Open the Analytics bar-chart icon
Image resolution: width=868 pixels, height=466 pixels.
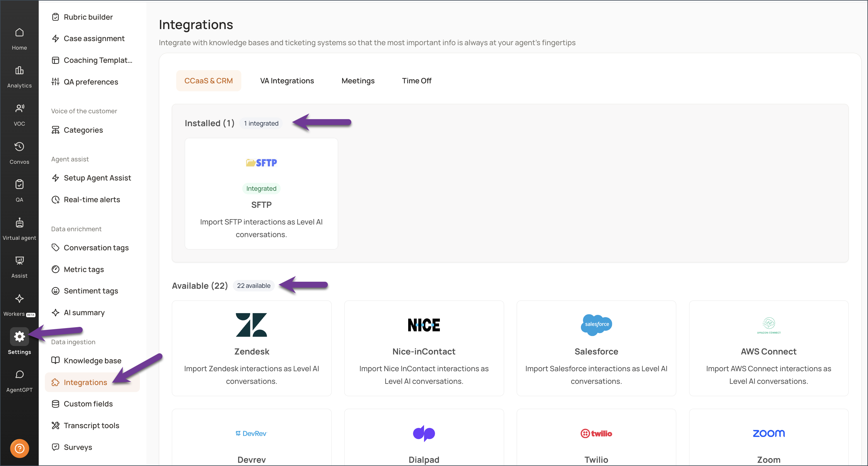click(19, 70)
